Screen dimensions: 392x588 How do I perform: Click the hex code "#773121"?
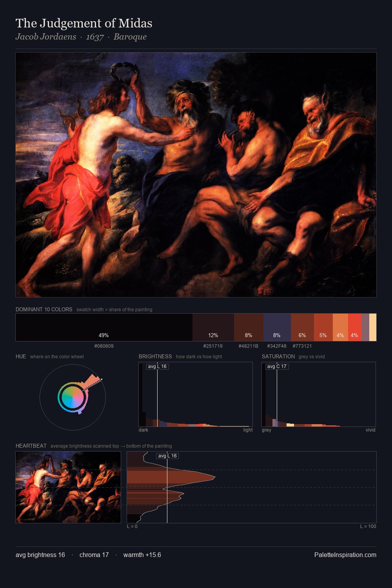pos(302,346)
